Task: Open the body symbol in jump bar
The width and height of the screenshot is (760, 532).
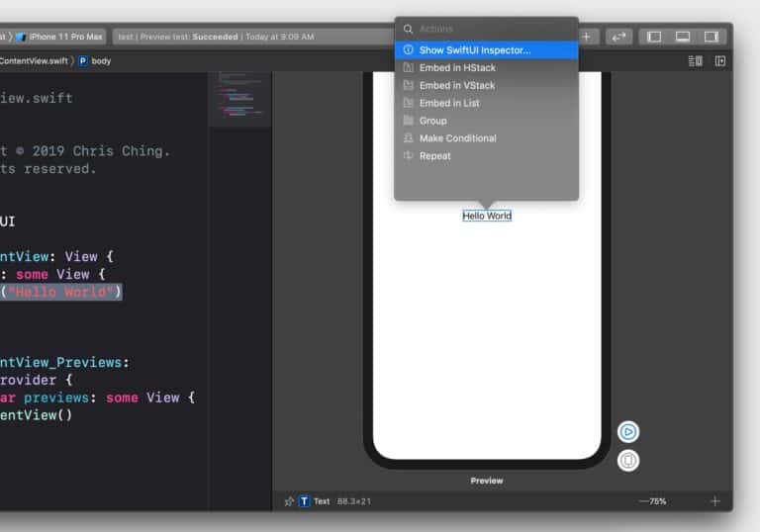Action: pyautogui.click(x=101, y=61)
